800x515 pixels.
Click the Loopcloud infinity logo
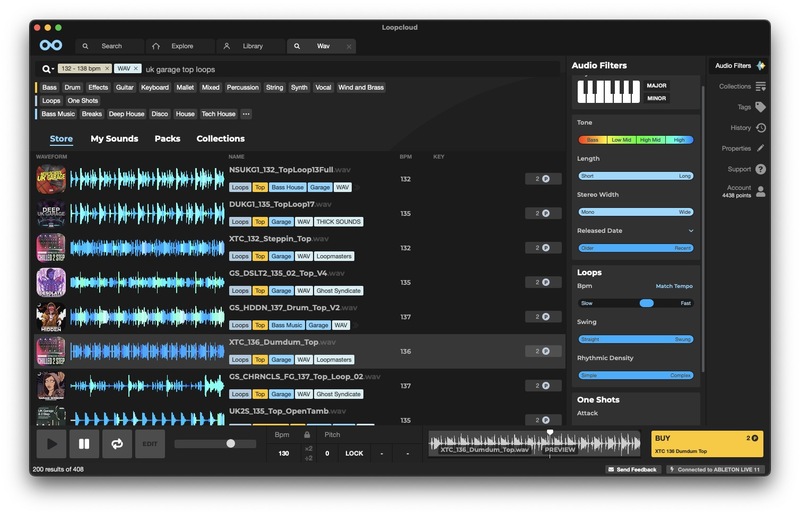51,46
